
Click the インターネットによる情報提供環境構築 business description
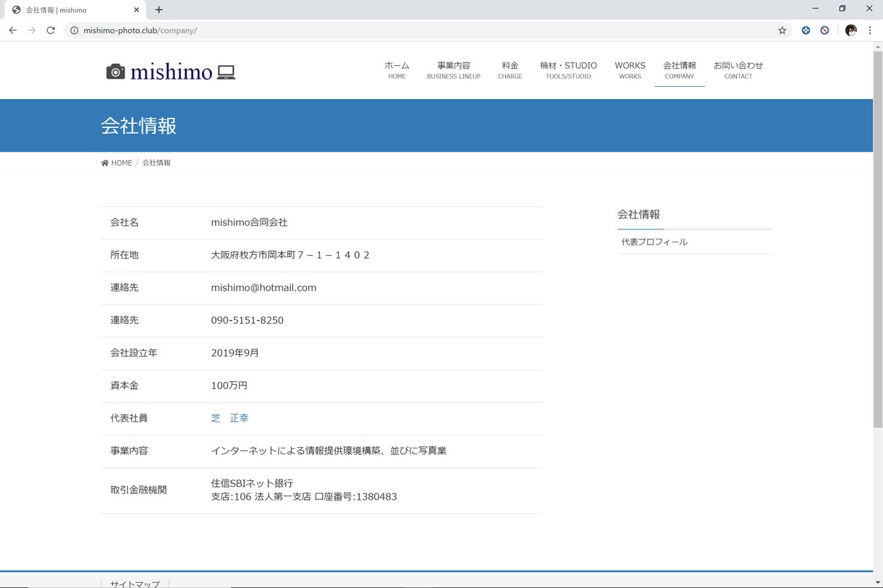[x=329, y=451]
